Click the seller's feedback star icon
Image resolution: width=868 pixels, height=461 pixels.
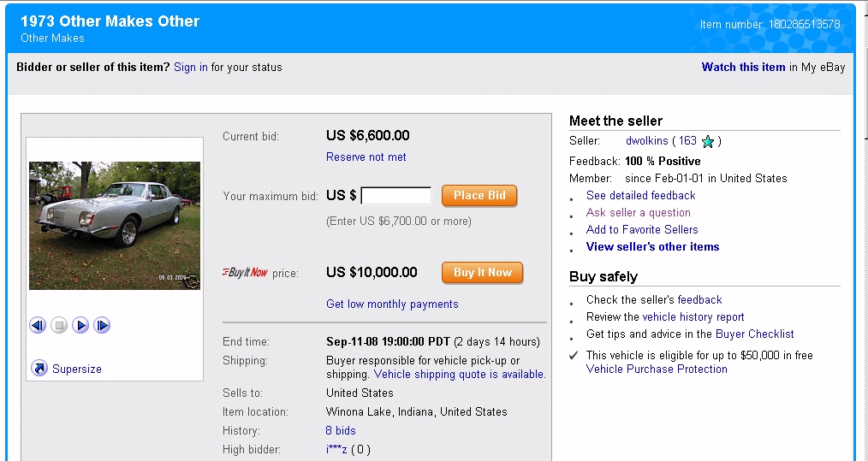pyautogui.click(x=708, y=142)
